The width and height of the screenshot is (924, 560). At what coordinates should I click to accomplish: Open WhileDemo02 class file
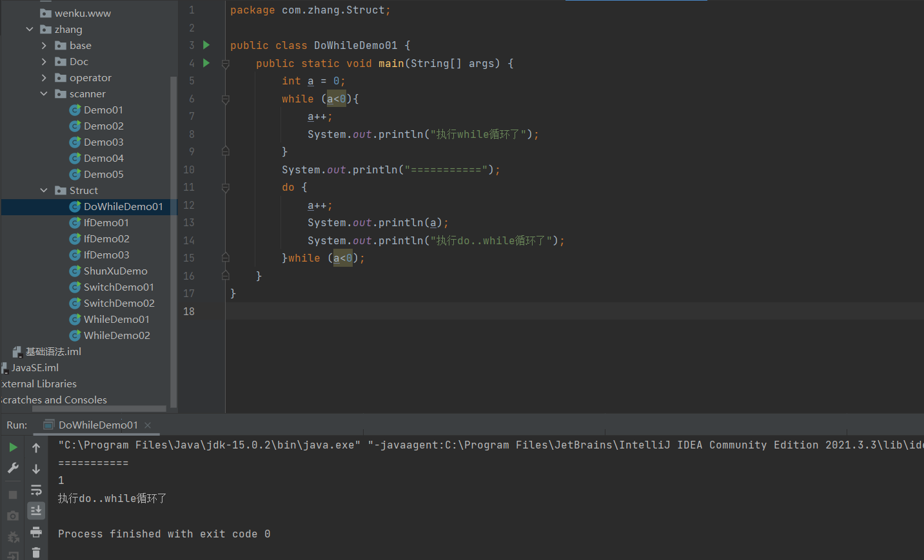pos(117,335)
